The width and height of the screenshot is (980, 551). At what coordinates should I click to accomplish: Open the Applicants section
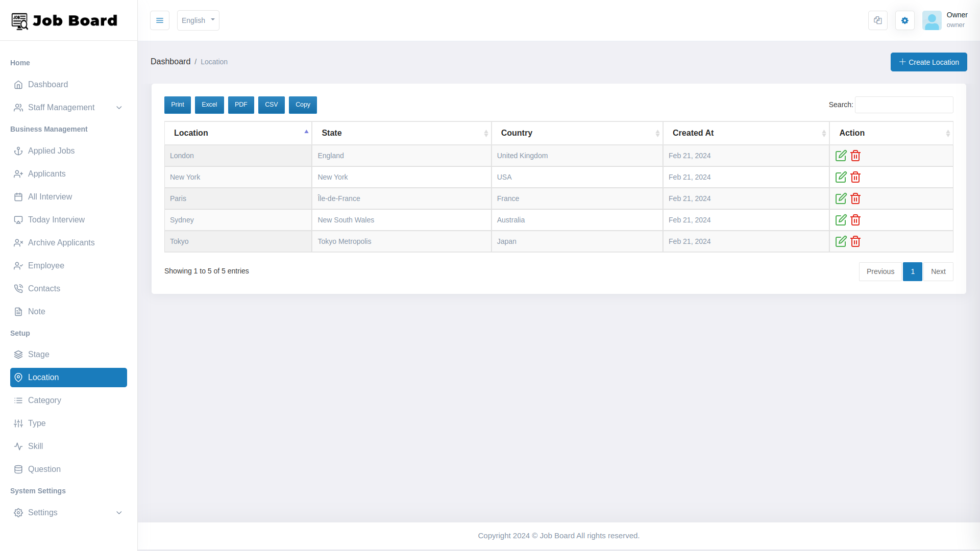coord(46,173)
